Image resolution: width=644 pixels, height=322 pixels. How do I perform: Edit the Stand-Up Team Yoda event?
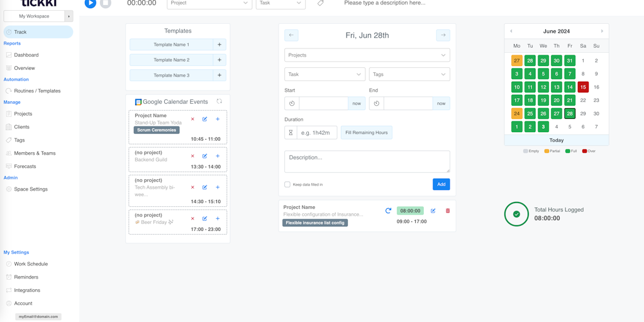pos(204,119)
